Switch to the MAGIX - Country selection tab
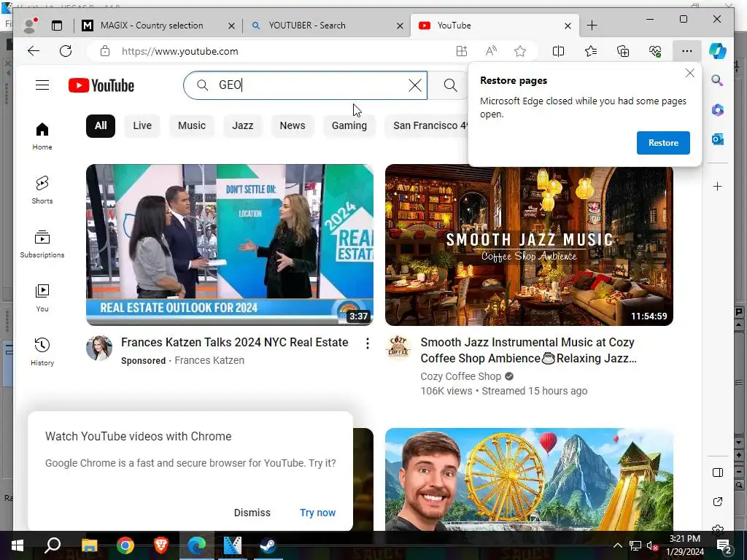747x560 pixels. (x=152, y=26)
